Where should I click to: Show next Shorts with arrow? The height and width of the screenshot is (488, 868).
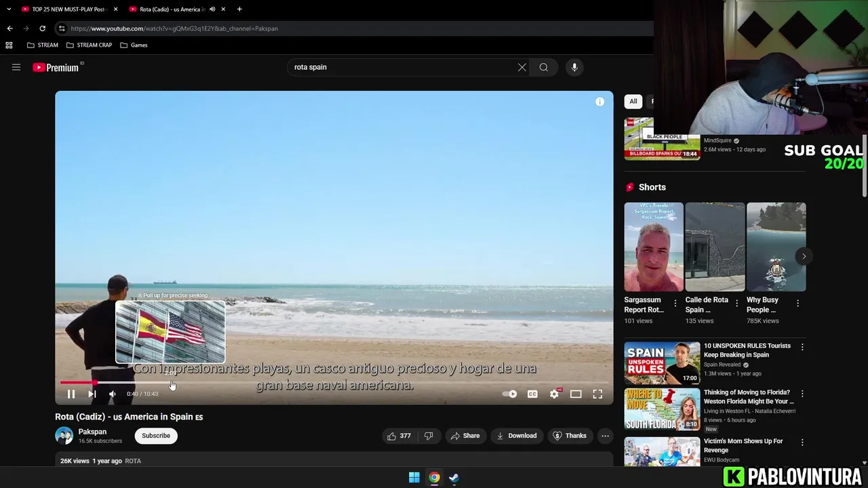click(804, 256)
